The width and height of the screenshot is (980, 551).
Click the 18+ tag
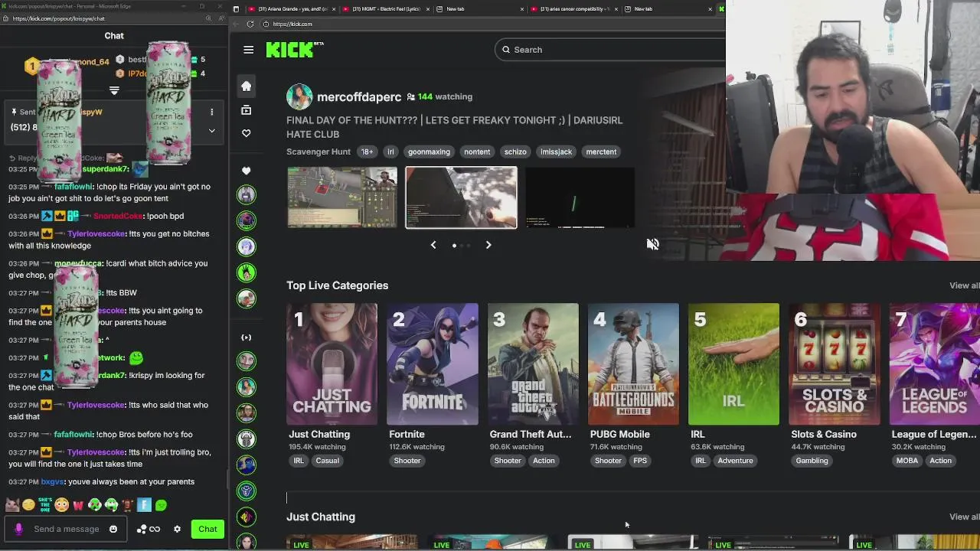(x=367, y=152)
